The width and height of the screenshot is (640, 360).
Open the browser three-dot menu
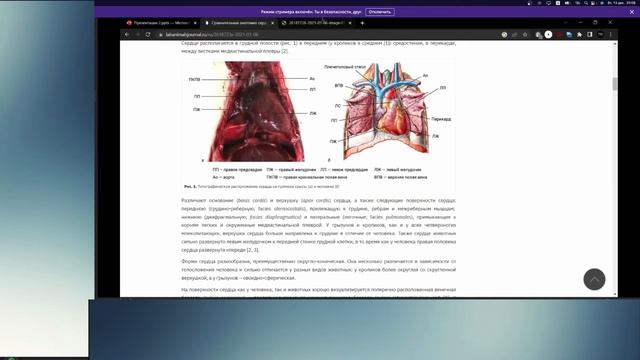point(611,35)
